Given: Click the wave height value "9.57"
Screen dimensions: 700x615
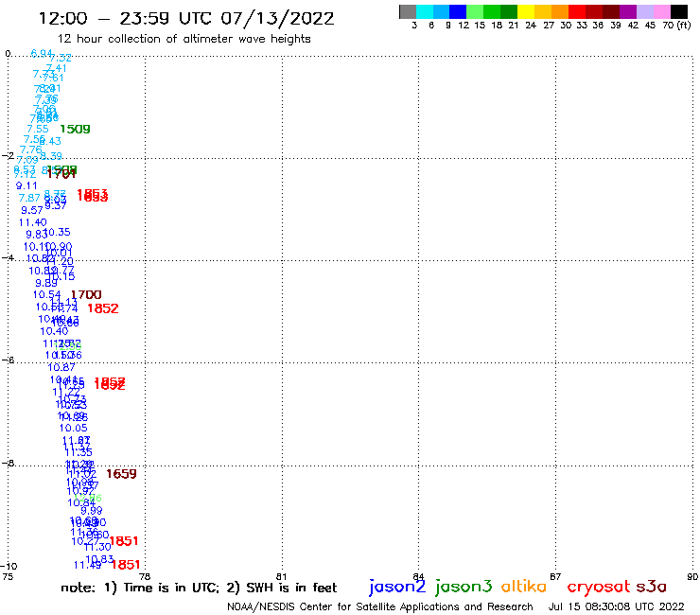Looking at the screenshot, I should (32, 210).
